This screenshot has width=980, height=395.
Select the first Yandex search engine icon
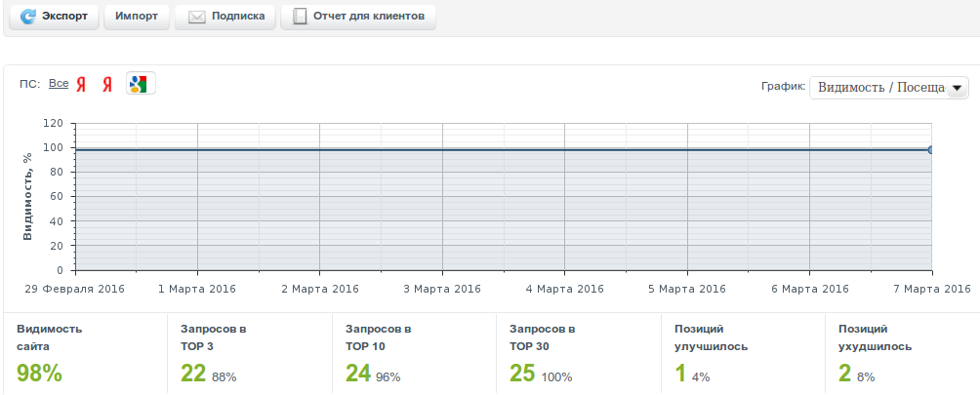point(82,85)
